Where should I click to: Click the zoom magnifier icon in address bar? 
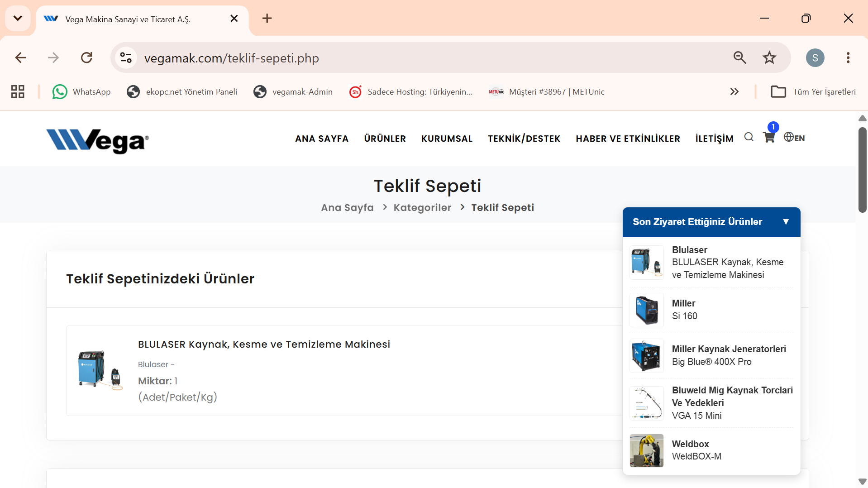[740, 57]
